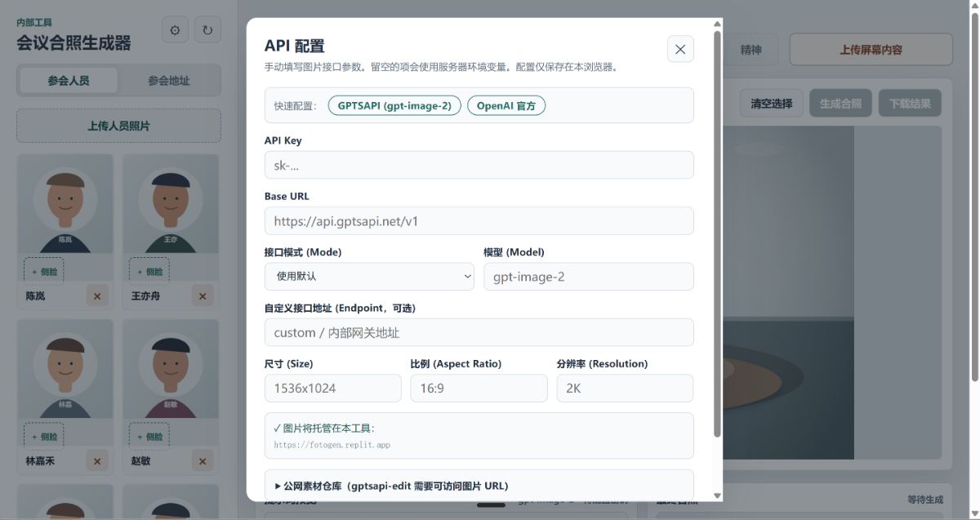Click the 上传人员照片 button
This screenshot has width=980, height=520.
click(x=118, y=126)
